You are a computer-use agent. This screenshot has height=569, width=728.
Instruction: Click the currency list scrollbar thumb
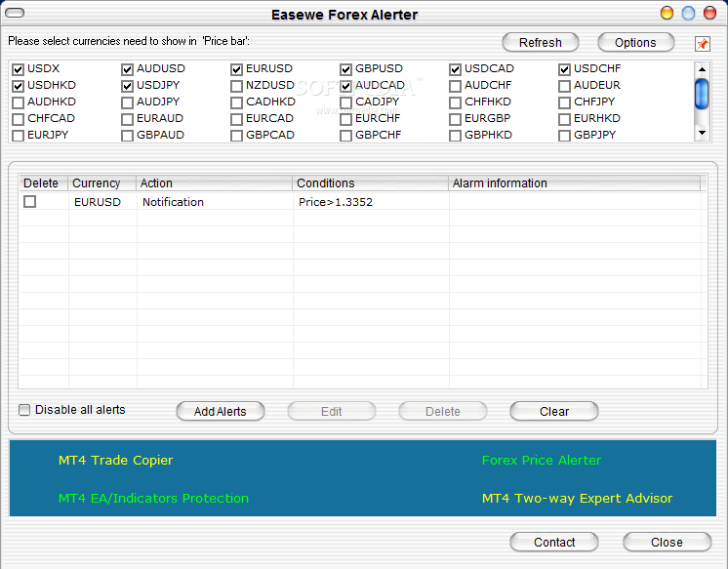pos(702,94)
